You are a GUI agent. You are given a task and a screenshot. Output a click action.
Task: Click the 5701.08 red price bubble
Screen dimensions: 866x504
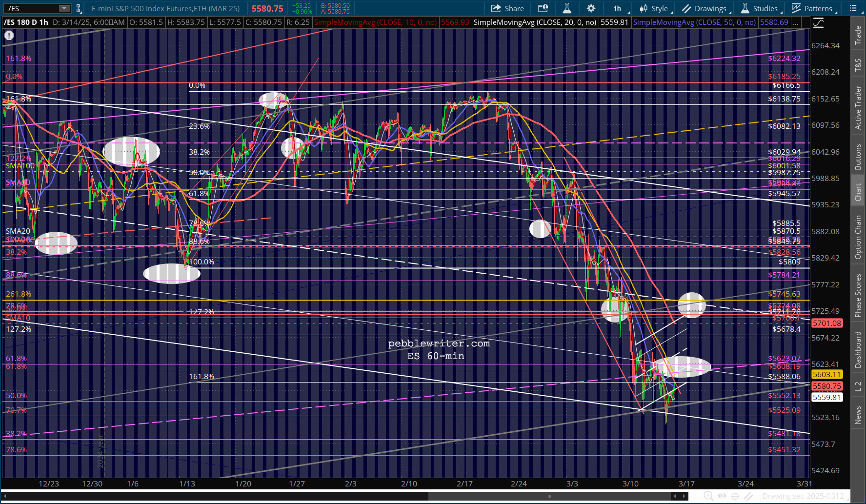pyautogui.click(x=827, y=323)
